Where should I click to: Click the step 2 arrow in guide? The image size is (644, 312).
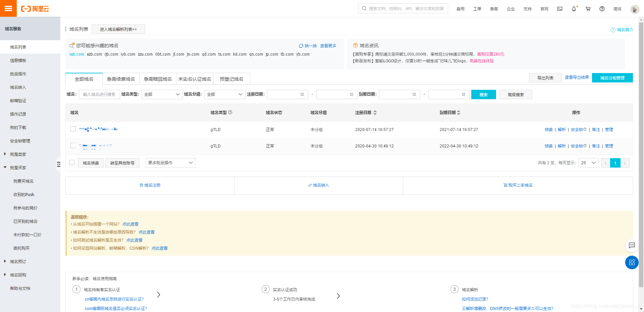(338, 296)
